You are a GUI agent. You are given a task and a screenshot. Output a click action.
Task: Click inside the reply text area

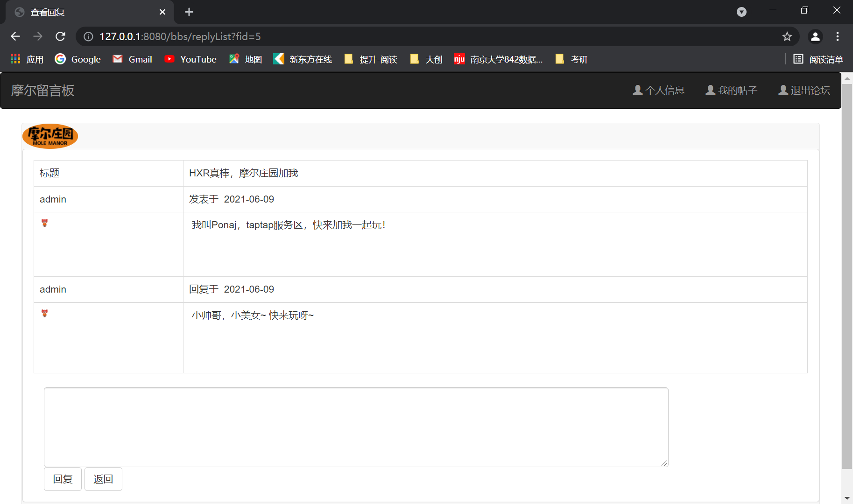356,427
